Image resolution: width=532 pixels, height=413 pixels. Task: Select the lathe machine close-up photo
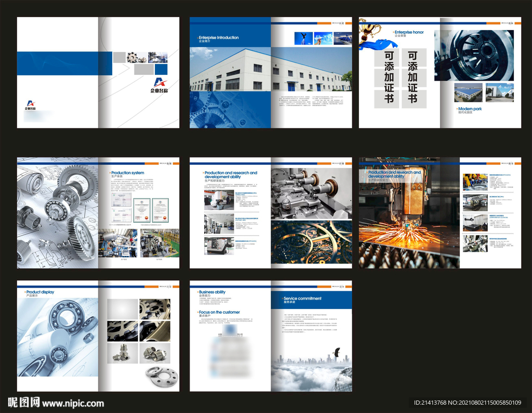(x=312, y=193)
